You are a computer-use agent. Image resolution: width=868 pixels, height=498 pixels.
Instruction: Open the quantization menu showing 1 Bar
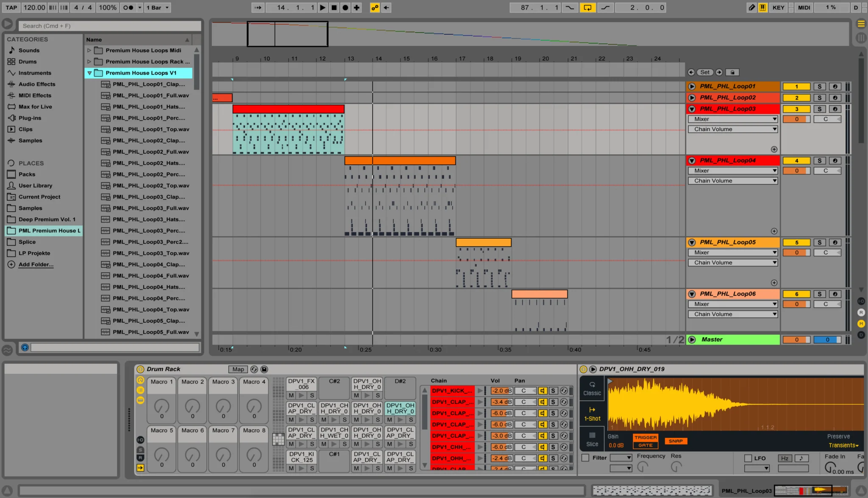click(x=157, y=7)
